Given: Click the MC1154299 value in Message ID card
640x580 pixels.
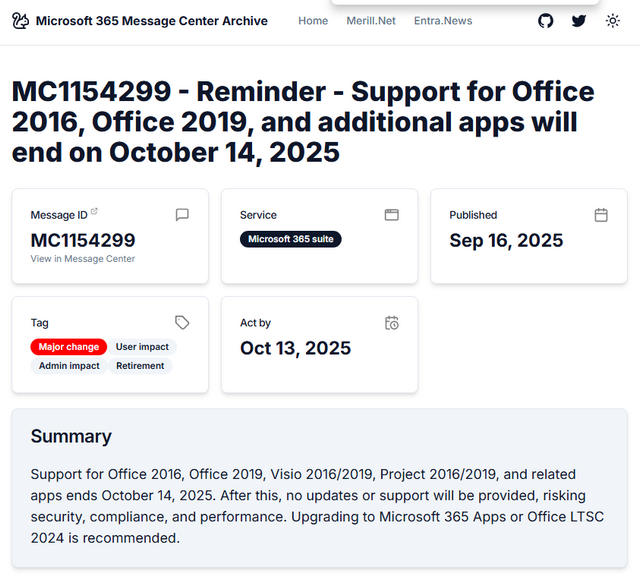Looking at the screenshot, I should (x=83, y=240).
